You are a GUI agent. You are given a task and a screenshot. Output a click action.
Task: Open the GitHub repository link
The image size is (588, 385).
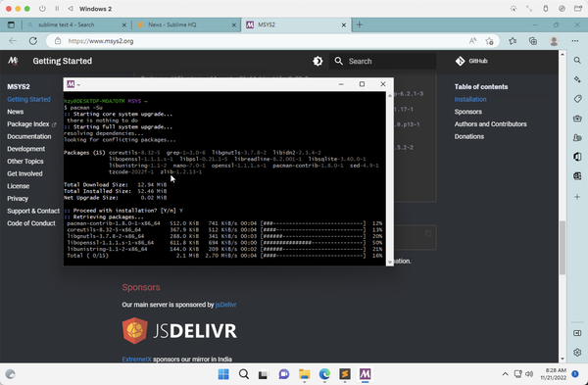tap(471, 61)
